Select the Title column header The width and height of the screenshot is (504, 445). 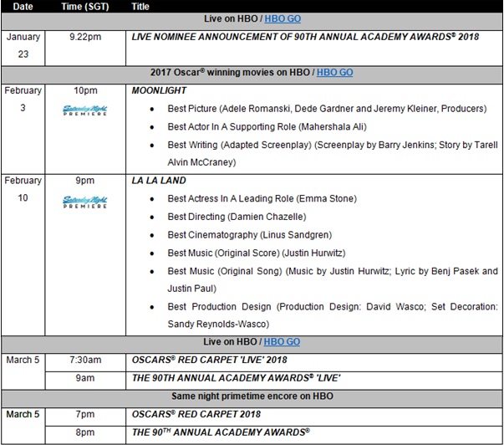pos(140,7)
